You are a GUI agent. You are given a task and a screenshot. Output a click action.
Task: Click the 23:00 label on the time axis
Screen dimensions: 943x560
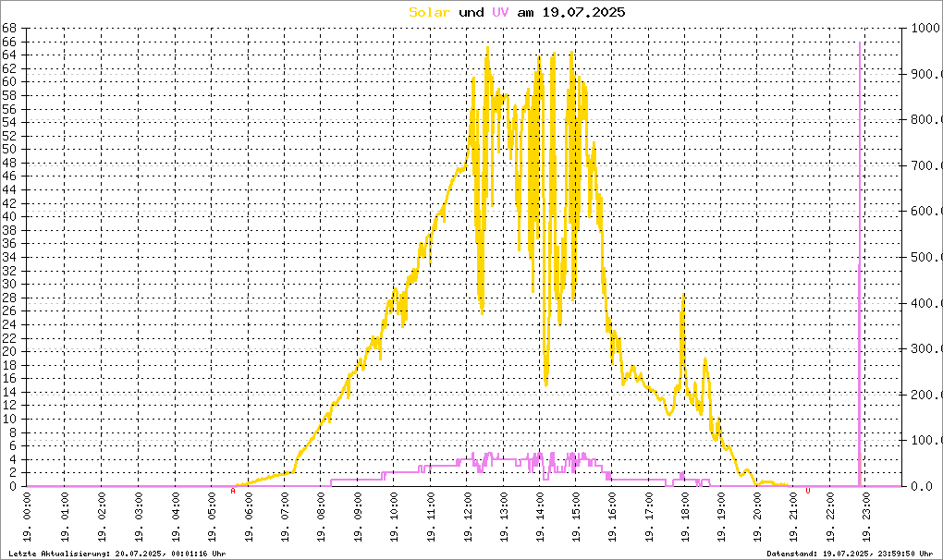(866, 520)
